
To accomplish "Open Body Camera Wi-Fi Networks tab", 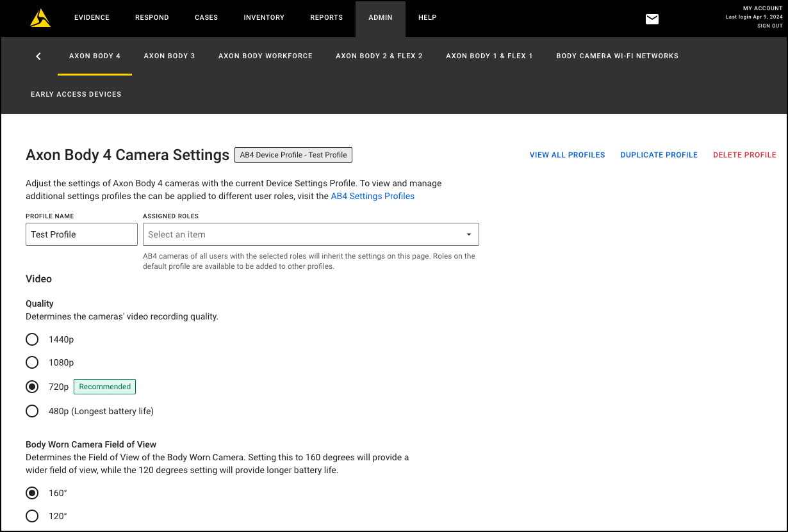I will click(617, 56).
